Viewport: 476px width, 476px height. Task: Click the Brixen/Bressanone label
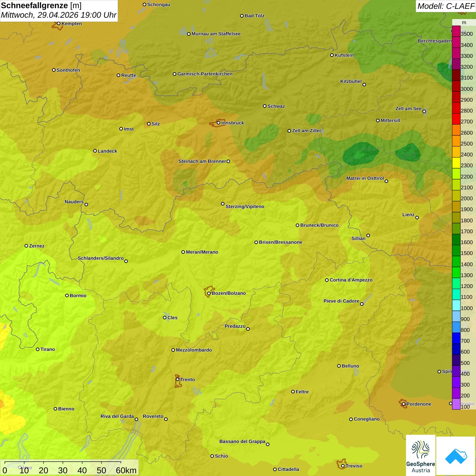coord(280,242)
